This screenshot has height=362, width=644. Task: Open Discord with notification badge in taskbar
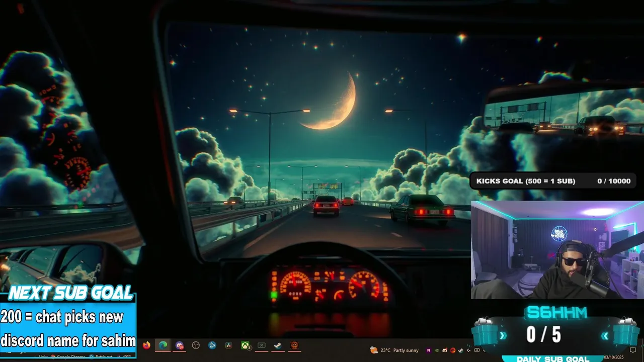(180, 345)
